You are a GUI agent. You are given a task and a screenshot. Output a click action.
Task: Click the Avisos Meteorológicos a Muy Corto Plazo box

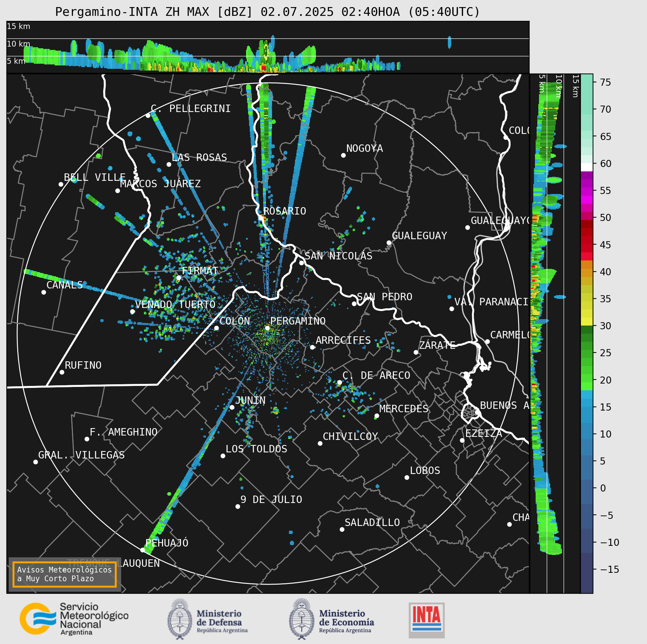64,574
